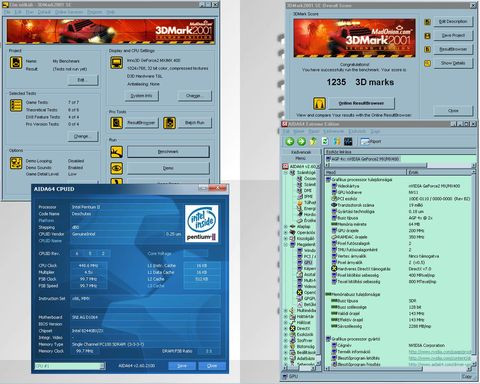Screen dimensions: 480x384
Task: Open the Online Services menu in 3DMark2001
Action: pyautogui.click(x=69, y=12)
